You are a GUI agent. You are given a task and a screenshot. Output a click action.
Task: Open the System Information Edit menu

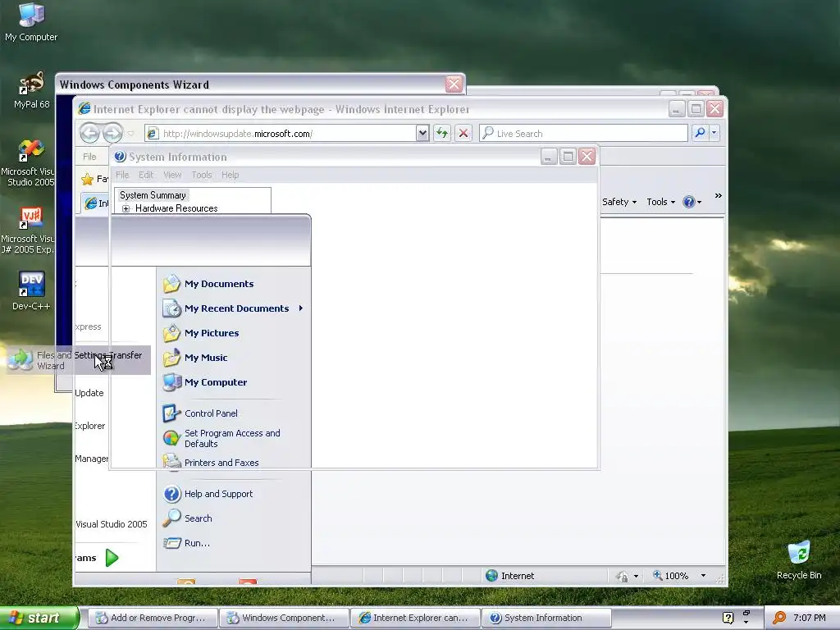146,175
